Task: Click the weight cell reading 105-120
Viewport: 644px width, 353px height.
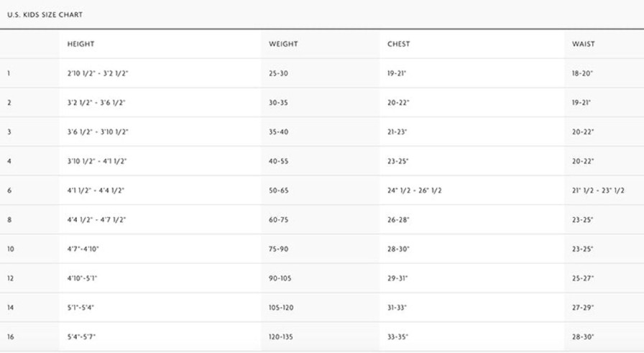Action: click(x=282, y=308)
